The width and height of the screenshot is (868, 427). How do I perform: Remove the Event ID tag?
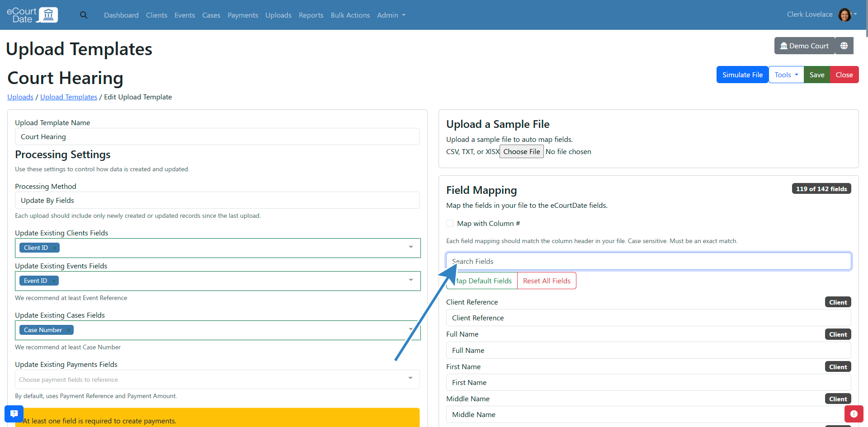[54, 281]
